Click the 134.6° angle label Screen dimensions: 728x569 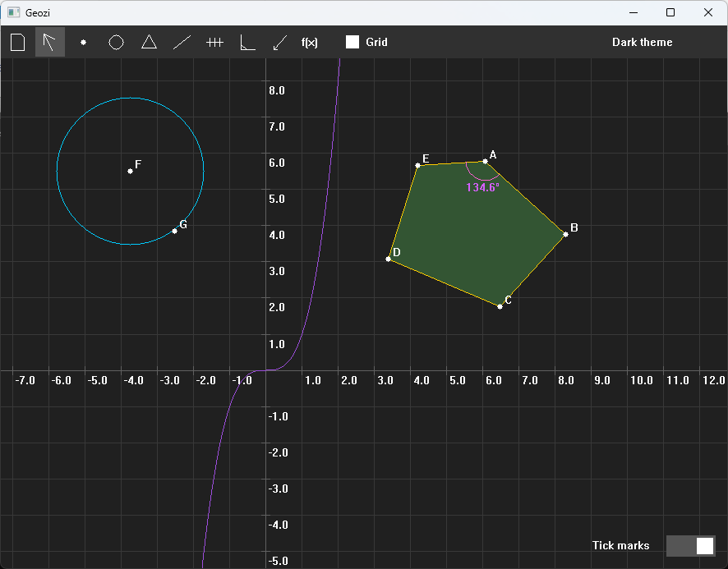(483, 187)
